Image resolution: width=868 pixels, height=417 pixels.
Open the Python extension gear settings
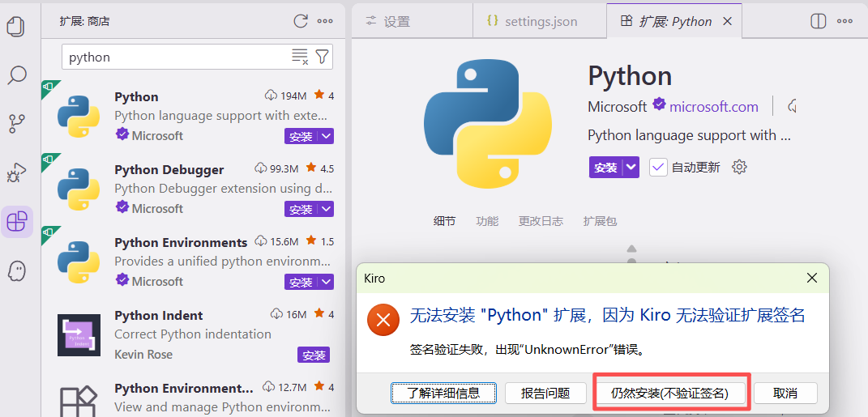coord(739,167)
